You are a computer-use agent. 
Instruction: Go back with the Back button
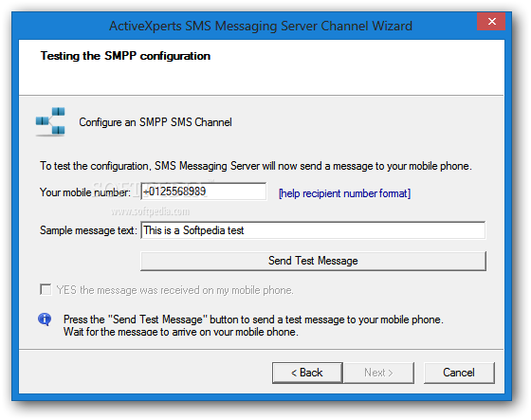pos(307,373)
